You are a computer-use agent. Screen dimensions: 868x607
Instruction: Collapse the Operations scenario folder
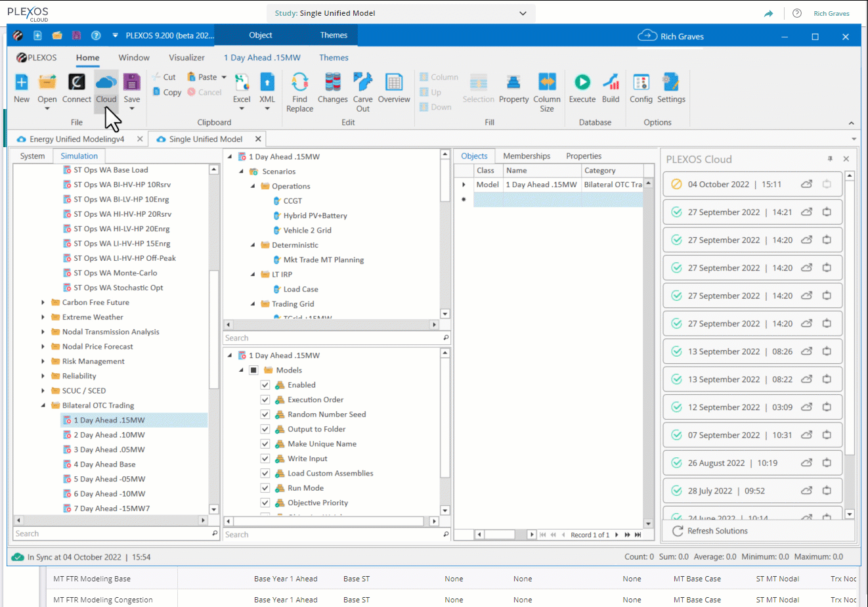(253, 187)
